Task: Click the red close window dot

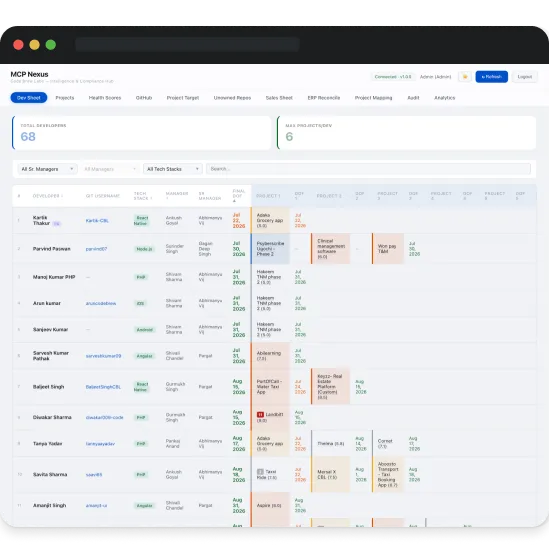Action: click(18, 45)
